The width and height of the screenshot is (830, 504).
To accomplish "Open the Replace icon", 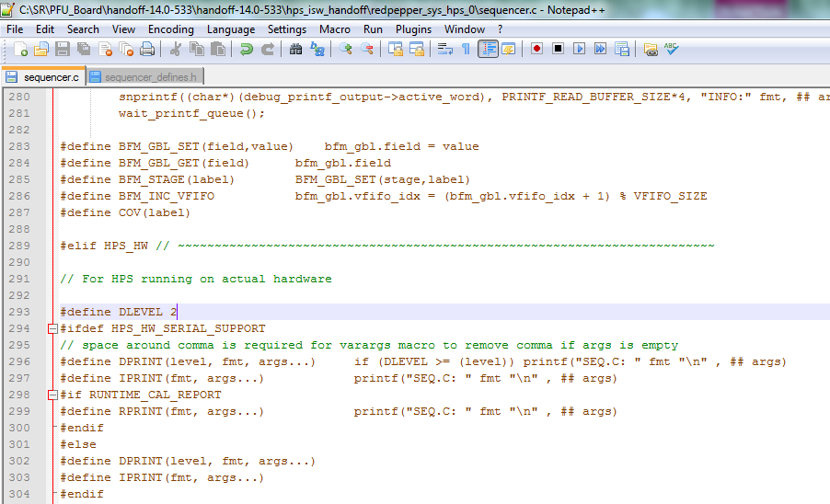I will [317, 49].
